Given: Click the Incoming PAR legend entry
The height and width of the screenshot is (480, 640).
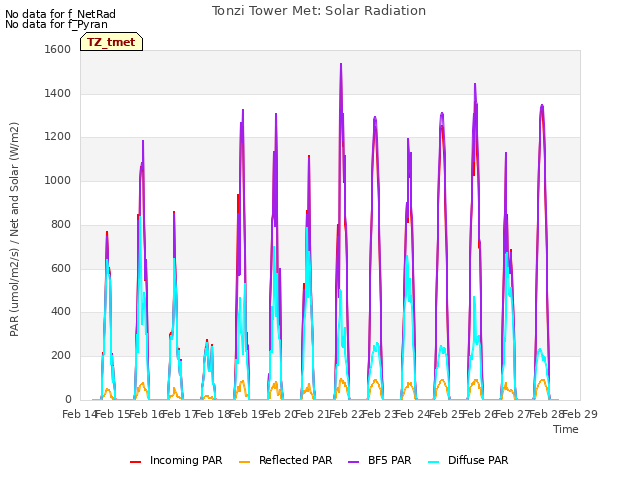Looking at the screenshot, I should pos(176,460).
